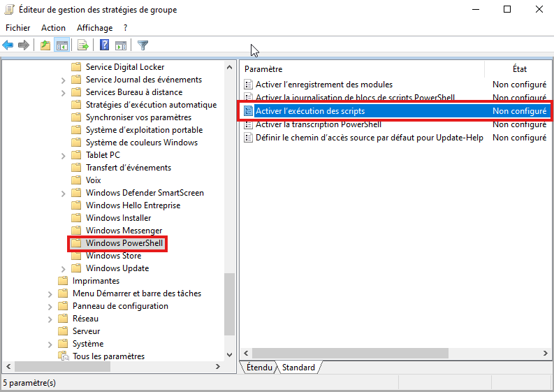Open the Fichier menu
This screenshot has height=392, width=554.
click(x=17, y=27)
